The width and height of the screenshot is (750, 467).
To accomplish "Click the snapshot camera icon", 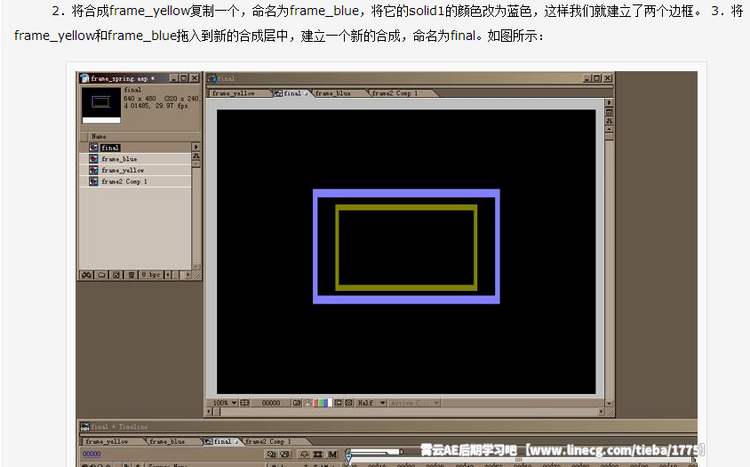I will click(297, 403).
